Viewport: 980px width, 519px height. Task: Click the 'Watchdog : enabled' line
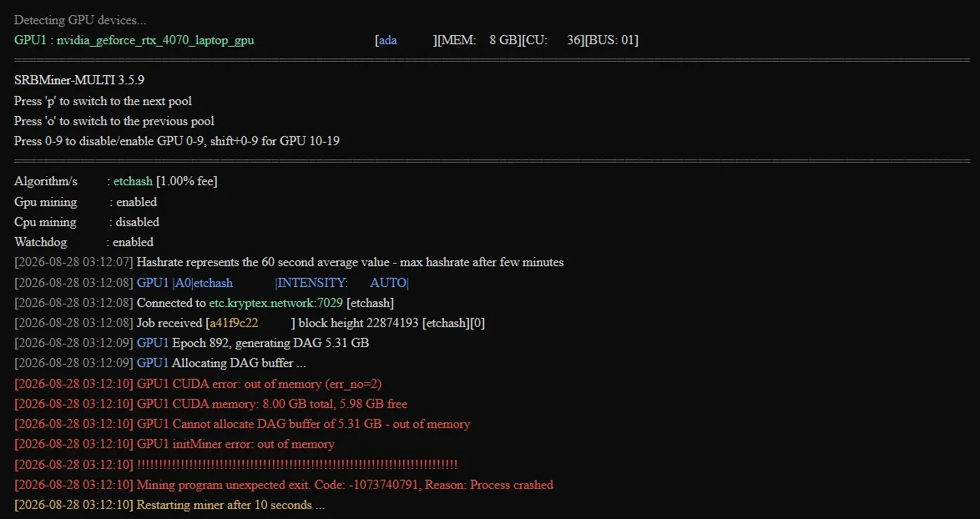83,242
